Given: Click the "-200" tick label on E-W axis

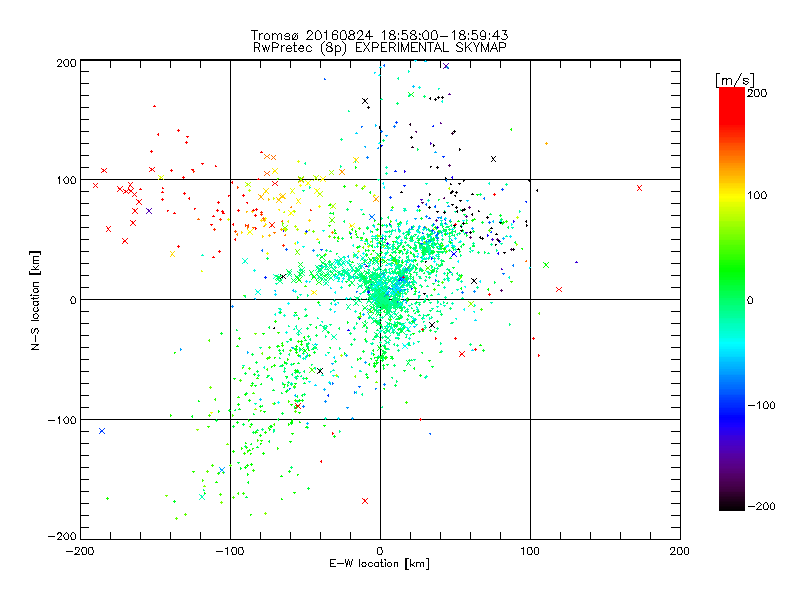Looking at the screenshot, I should click(80, 551).
